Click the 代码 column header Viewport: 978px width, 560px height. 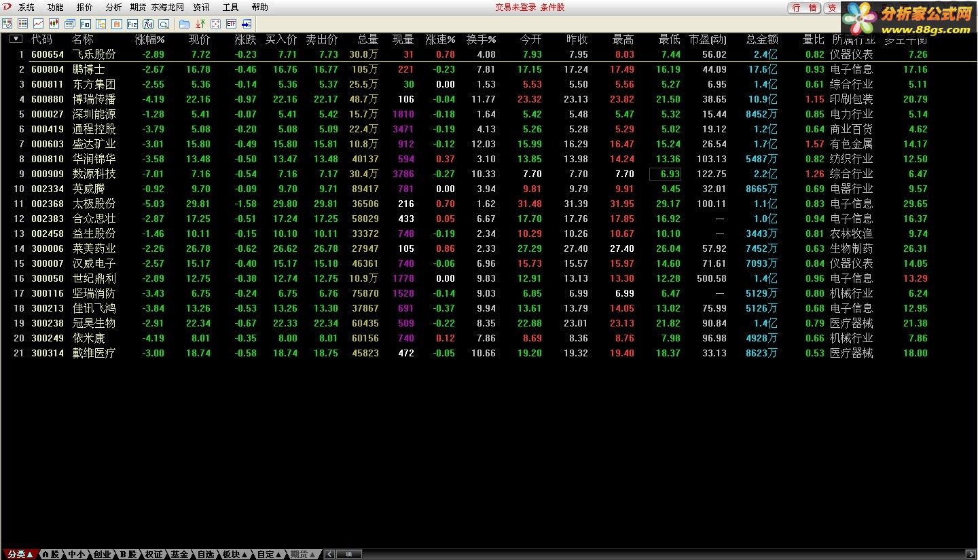click(41, 39)
